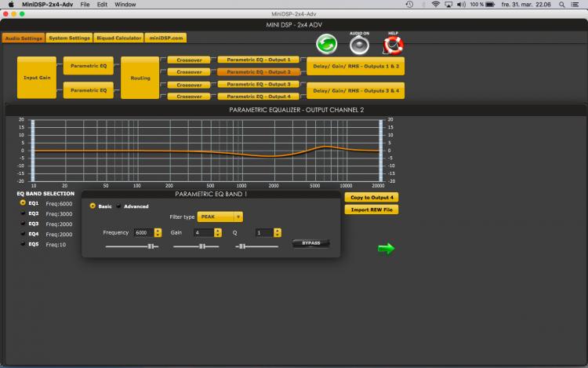The height and width of the screenshot is (368, 588).
Task: Select EQ5 band radio button
Action: [x=23, y=243]
